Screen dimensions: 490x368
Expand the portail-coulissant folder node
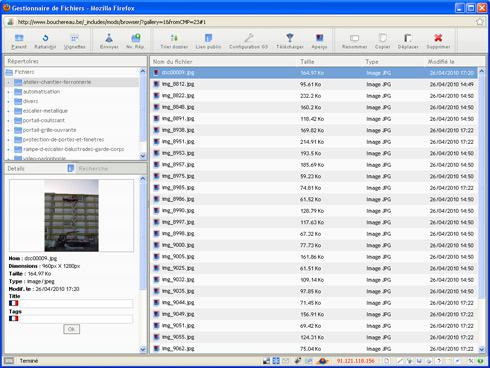pos(9,121)
